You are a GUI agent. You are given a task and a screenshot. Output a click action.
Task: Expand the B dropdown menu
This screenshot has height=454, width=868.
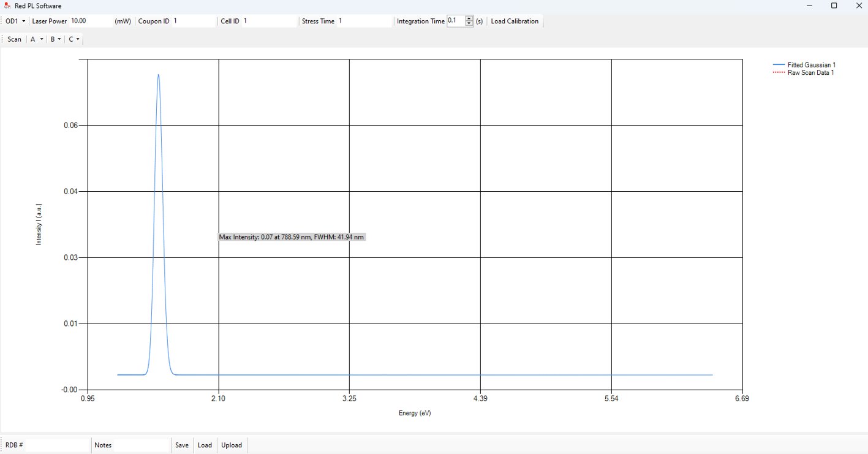[56, 39]
